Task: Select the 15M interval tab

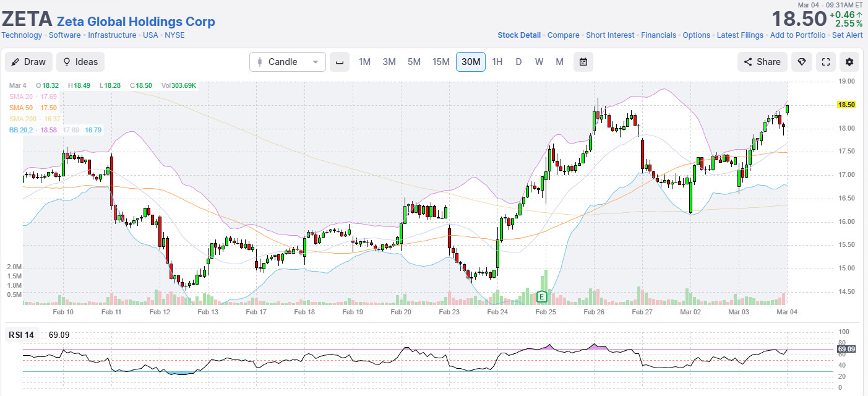Action: click(x=440, y=62)
